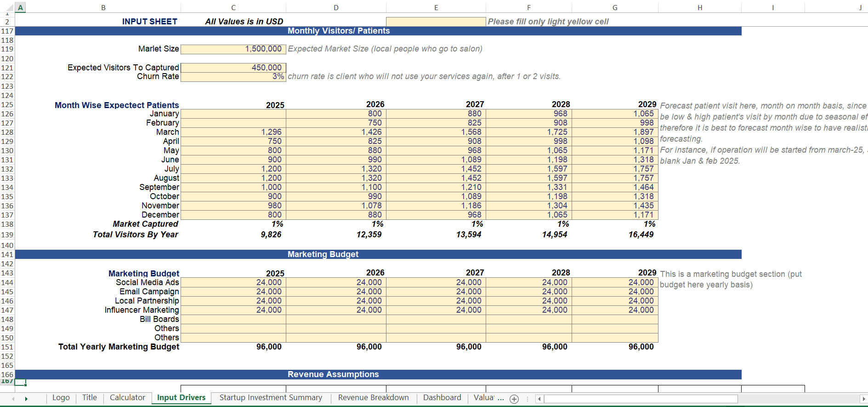Select row 139 header
The width and height of the screenshot is (868, 407).
[7, 235]
